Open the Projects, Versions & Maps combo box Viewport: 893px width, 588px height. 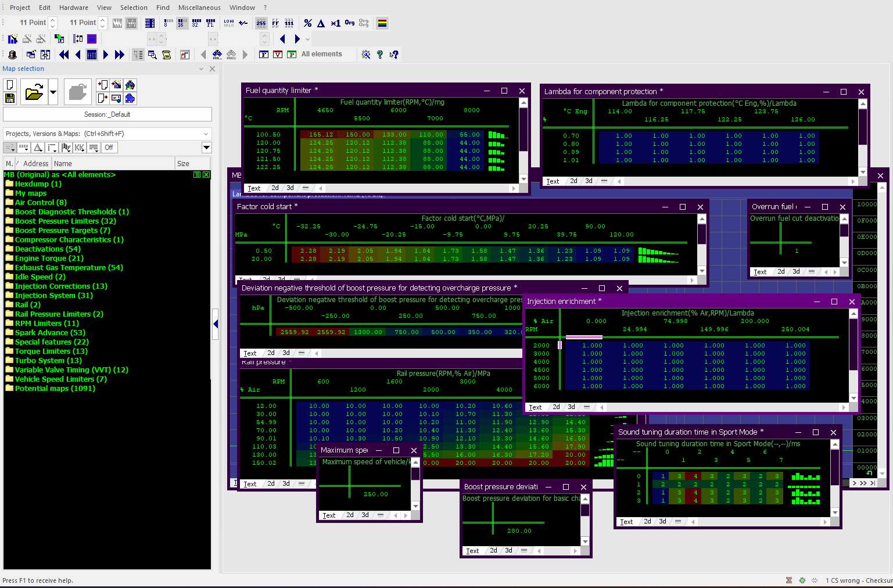[107, 134]
